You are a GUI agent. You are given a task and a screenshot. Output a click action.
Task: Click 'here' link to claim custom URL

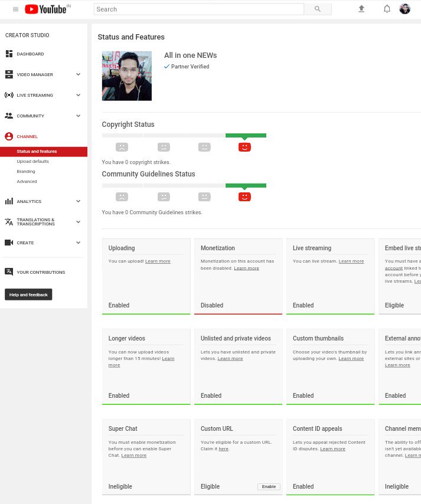click(224, 449)
